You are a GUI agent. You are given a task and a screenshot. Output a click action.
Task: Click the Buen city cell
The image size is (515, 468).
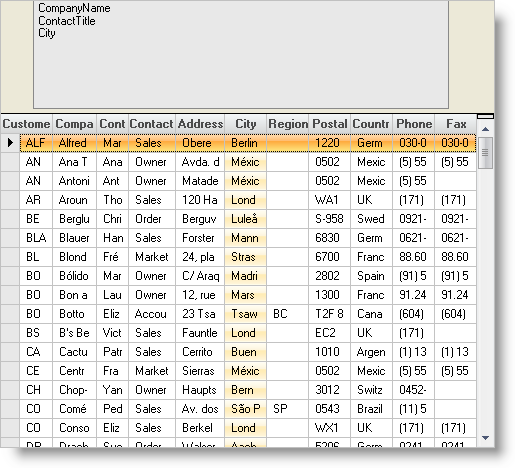tap(246, 352)
